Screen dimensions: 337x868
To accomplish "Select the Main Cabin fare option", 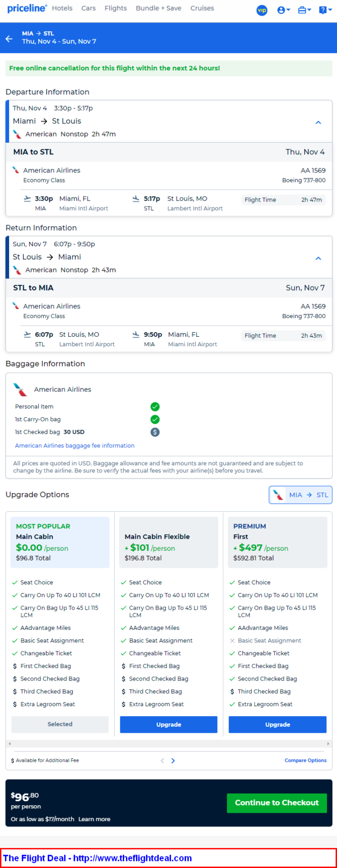I will pos(60,724).
